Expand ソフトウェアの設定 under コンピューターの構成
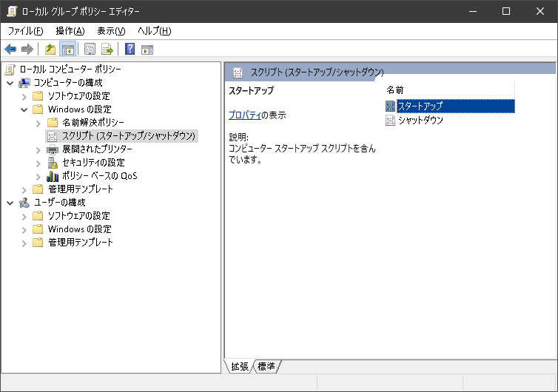 (x=24, y=96)
